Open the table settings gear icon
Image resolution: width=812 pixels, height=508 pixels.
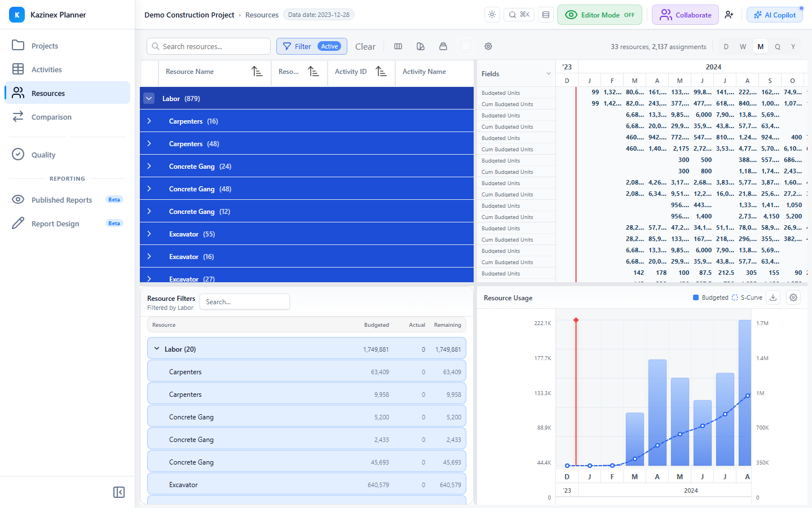[488, 46]
